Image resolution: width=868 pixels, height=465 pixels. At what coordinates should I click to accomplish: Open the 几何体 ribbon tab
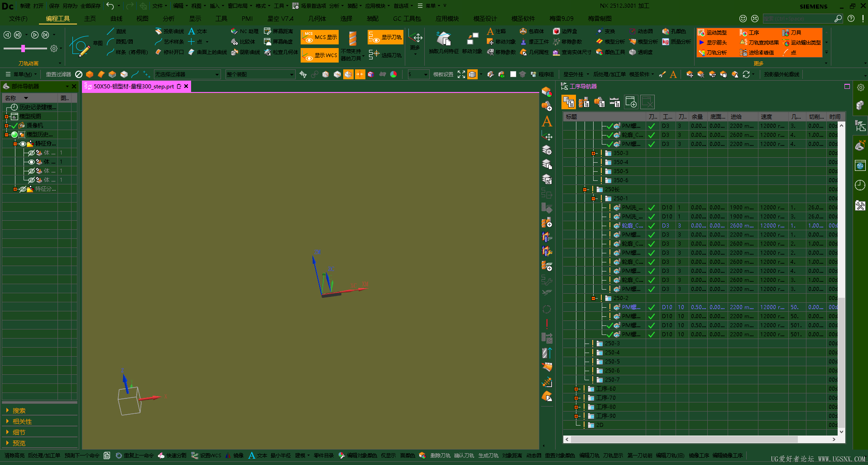click(x=317, y=19)
